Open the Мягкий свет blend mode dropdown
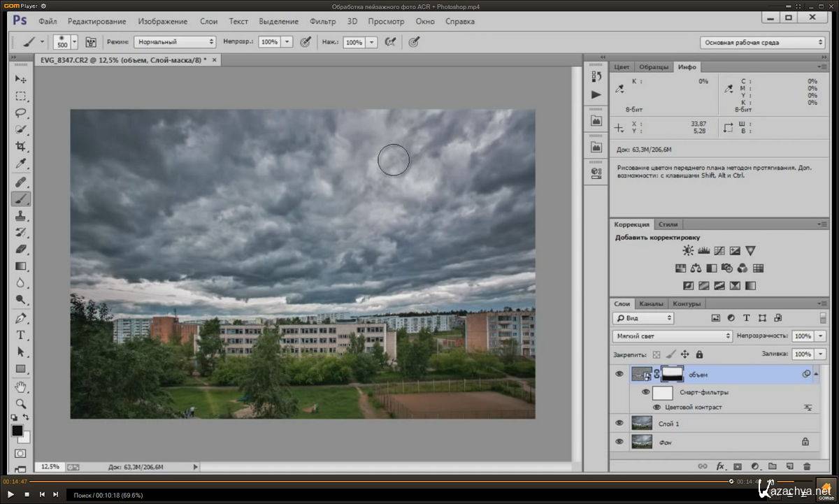Viewport: 839px width, 504px height. pos(673,336)
